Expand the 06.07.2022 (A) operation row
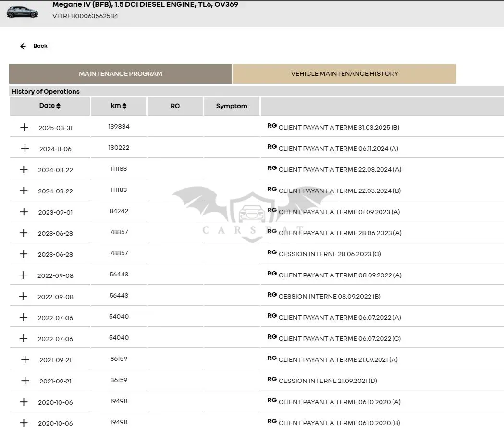Screen dimensions: 504x430 24,317
